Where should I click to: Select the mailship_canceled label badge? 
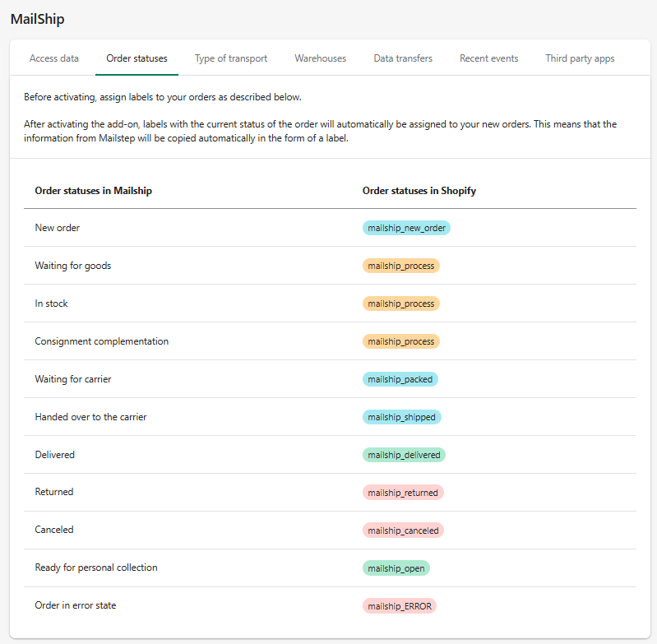(403, 530)
